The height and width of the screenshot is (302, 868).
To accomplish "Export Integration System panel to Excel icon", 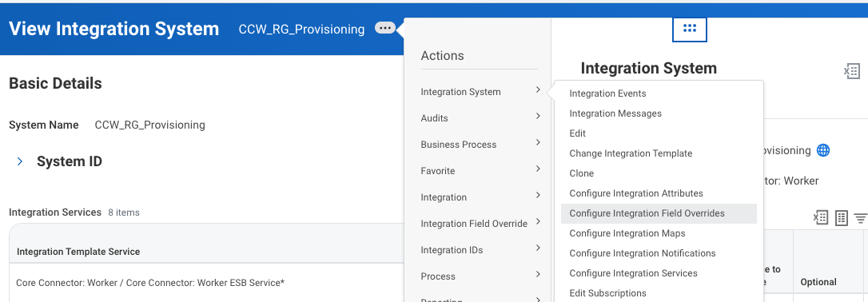I will 851,71.
